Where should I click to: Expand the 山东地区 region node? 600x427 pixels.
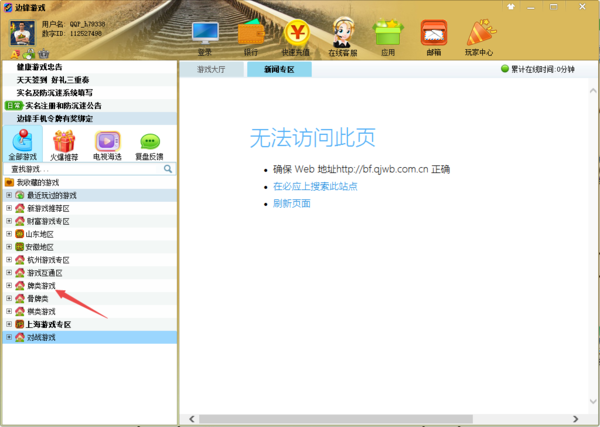(9, 234)
